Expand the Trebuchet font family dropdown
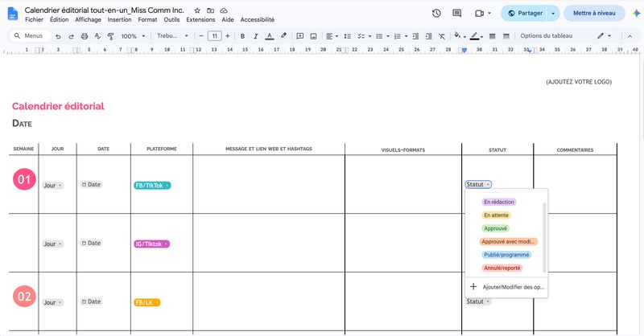Image resolution: width=644 pixels, height=336 pixels. coord(172,36)
